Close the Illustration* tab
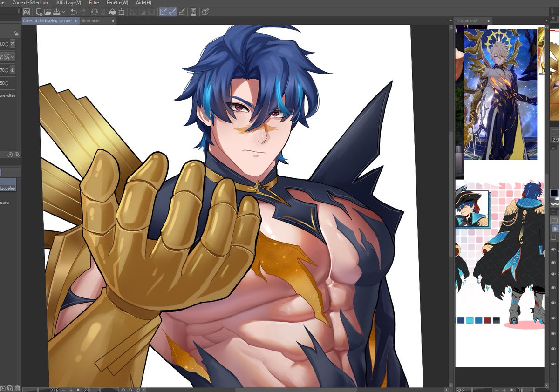The image size is (559, 392). click(x=114, y=21)
